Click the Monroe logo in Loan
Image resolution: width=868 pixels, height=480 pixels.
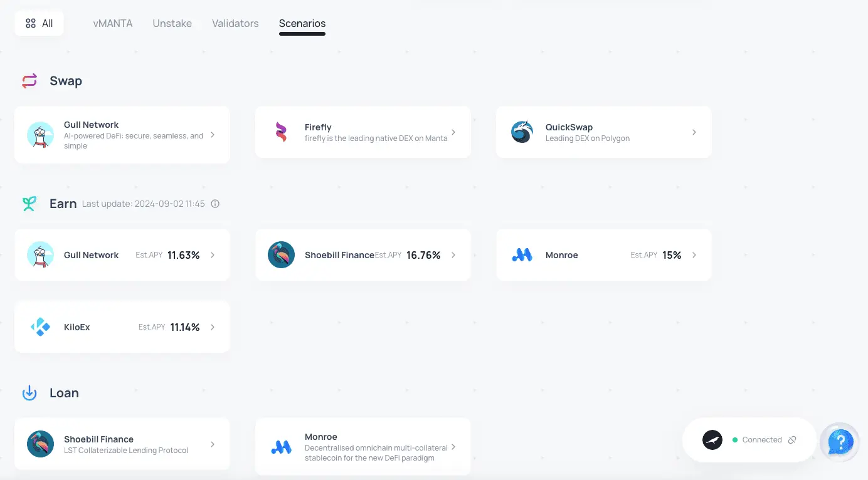pyautogui.click(x=281, y=447)
